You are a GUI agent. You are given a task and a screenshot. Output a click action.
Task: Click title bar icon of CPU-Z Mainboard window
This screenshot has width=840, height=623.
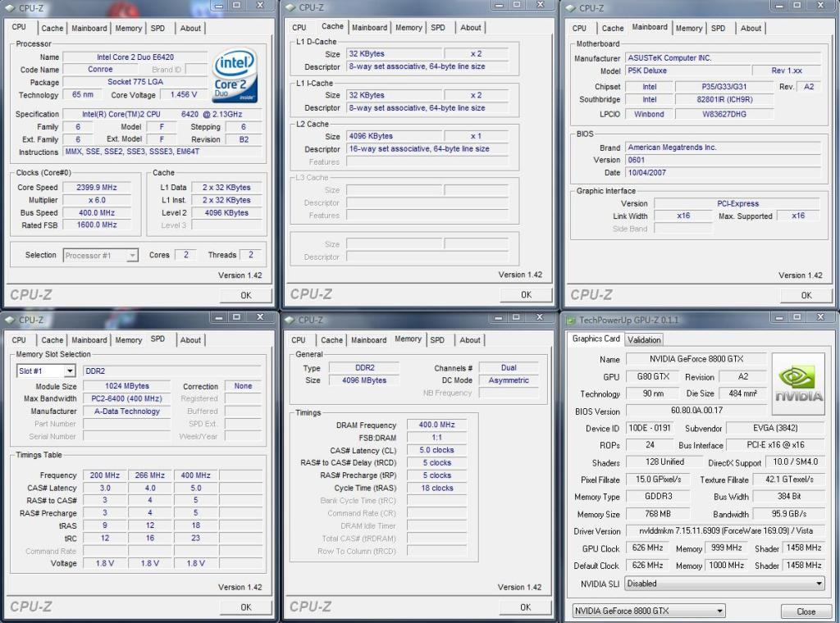(570, 8)
